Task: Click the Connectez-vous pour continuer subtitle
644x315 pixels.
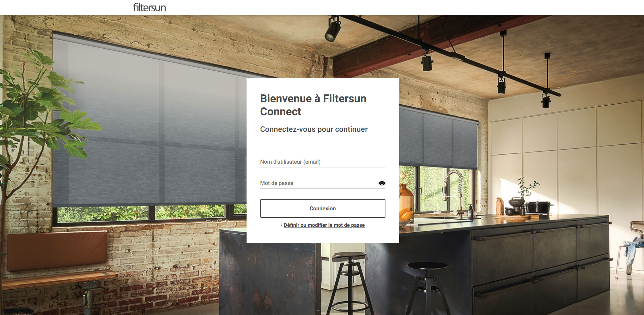Action: 314,129
